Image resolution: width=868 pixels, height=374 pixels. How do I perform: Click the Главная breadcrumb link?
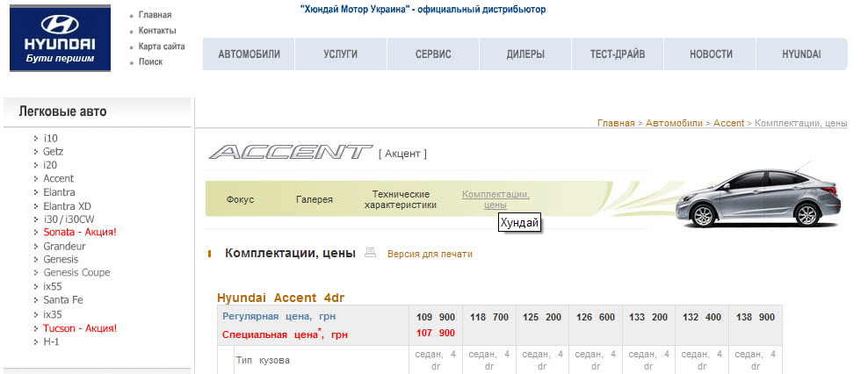pyautogui.click(x=616, y=123)
